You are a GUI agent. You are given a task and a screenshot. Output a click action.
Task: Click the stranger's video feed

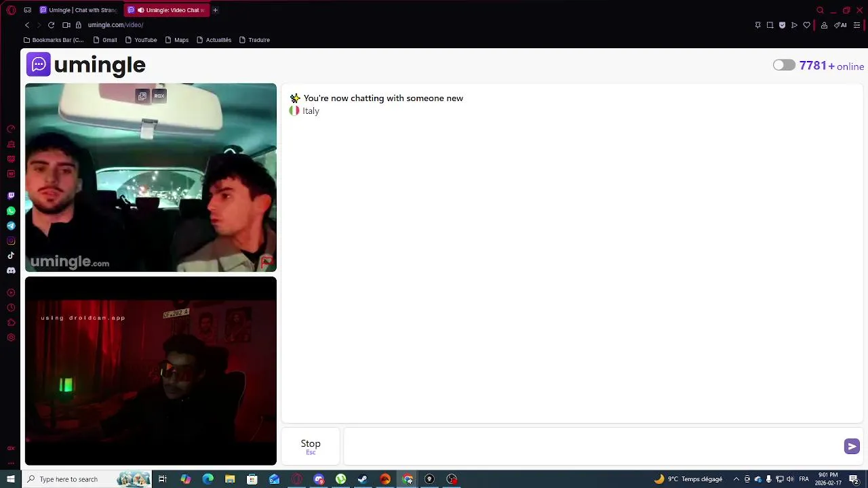tap(151, 178)
